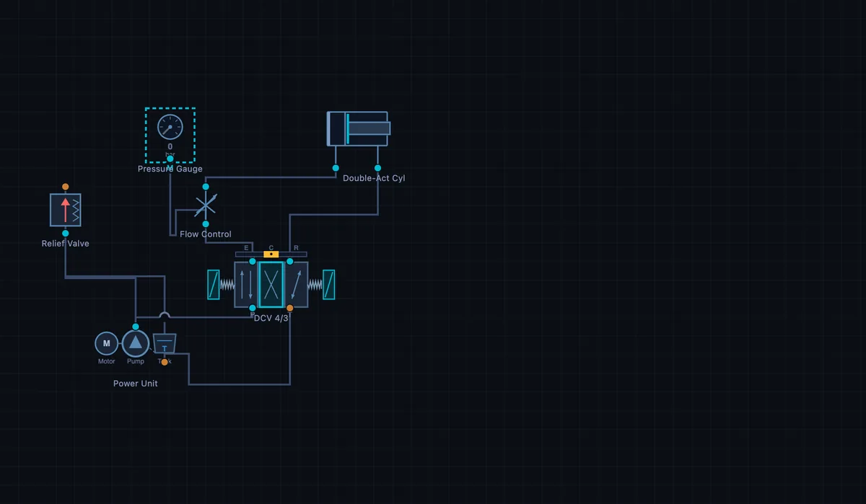The image size is (866, 504).
Task: Click the pump outlet port
Action: [136, 327]
